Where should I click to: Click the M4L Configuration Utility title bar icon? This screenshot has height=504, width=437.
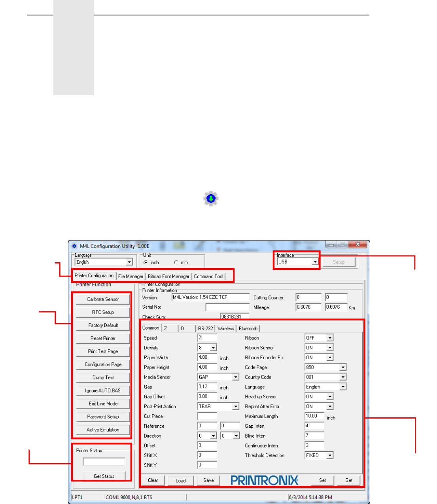(x=74, y=246)
